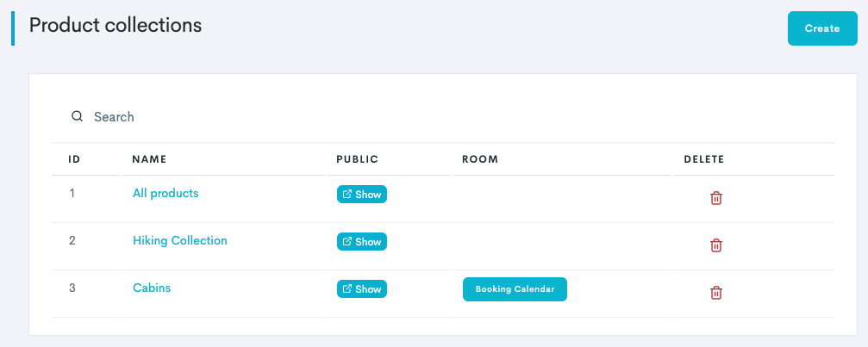The height and width of the screenshot is (347, 868).
Task: Open the Hiking Collection link
Action: click(x=180, y=241)
